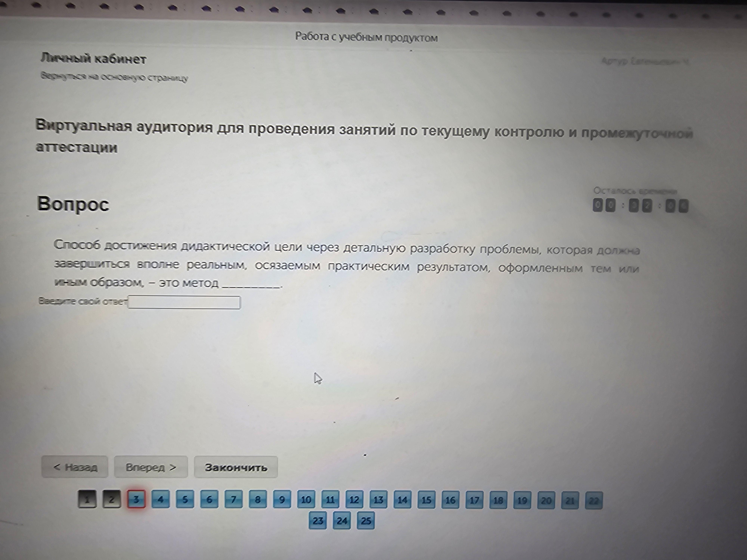The height and width of the screenshot is (560, 747).
Task: Click the Работа с учебным продуктом title
Action: pyautogui.click(x=366, y=37)
